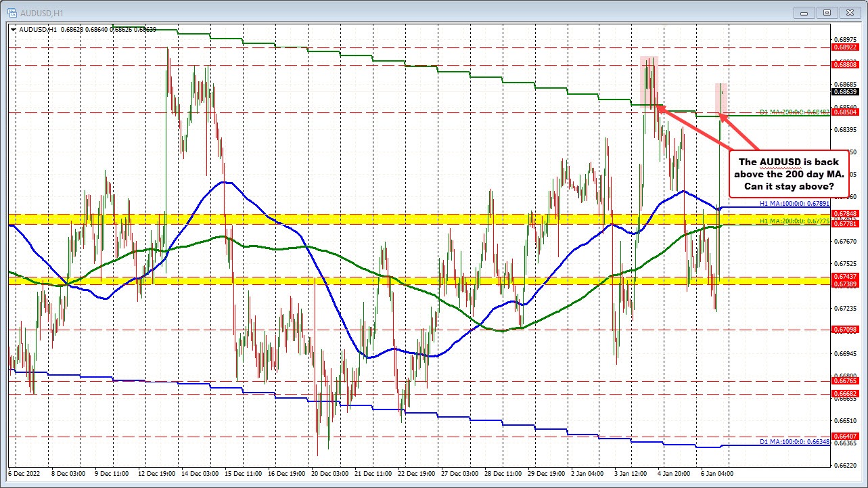Click the 6 Dec 2022 date on time axis
868x488 pixels.
(x=24, y=474)
